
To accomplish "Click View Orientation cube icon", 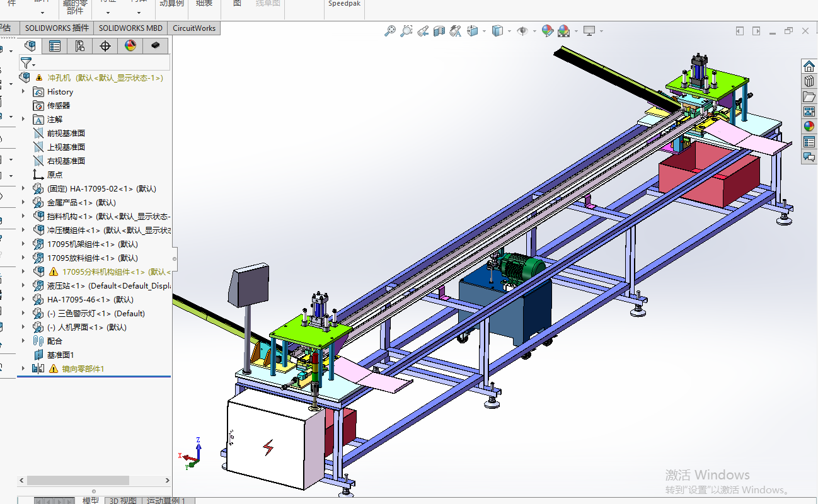I will (x=473, y=30).
